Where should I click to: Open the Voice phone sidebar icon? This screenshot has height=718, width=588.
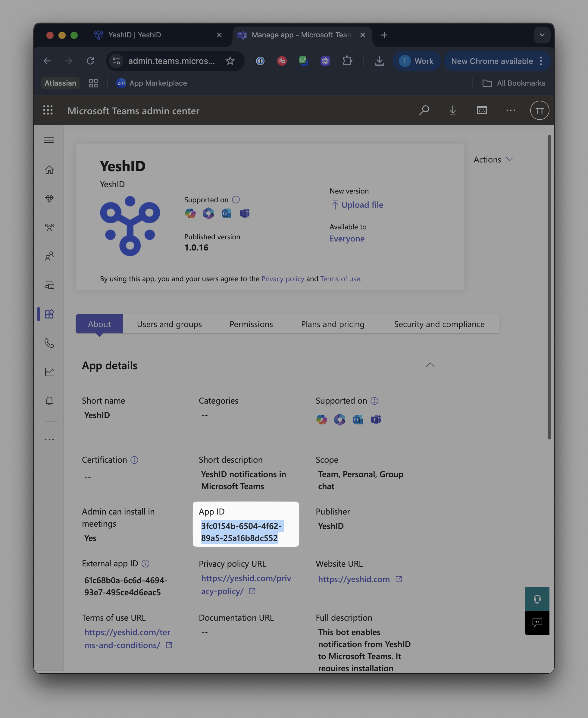tap(49, 343)
